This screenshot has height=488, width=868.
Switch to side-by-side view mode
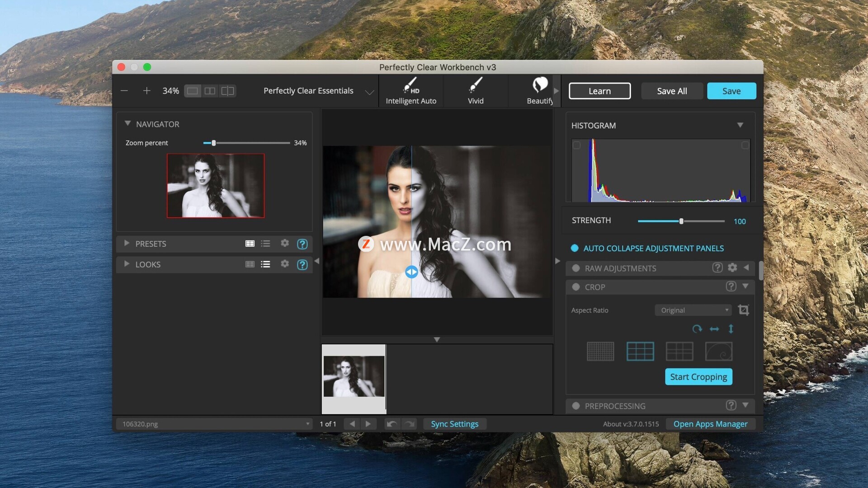coord(210,91)
